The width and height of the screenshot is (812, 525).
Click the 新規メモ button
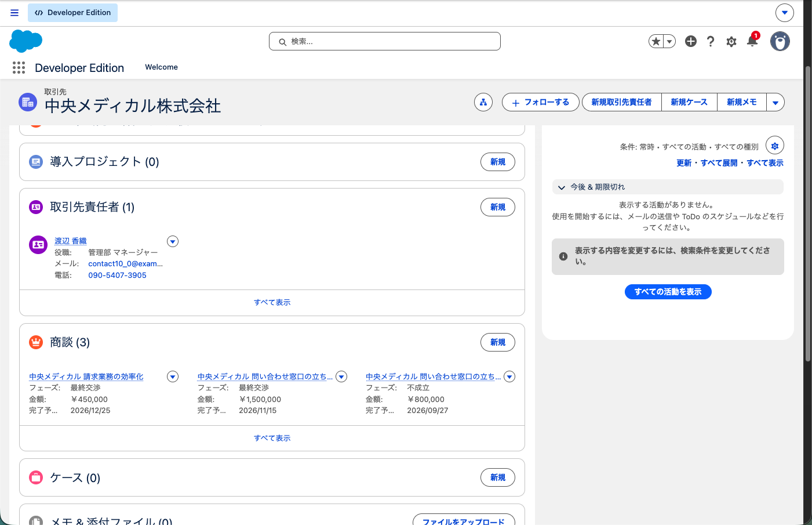742,102
